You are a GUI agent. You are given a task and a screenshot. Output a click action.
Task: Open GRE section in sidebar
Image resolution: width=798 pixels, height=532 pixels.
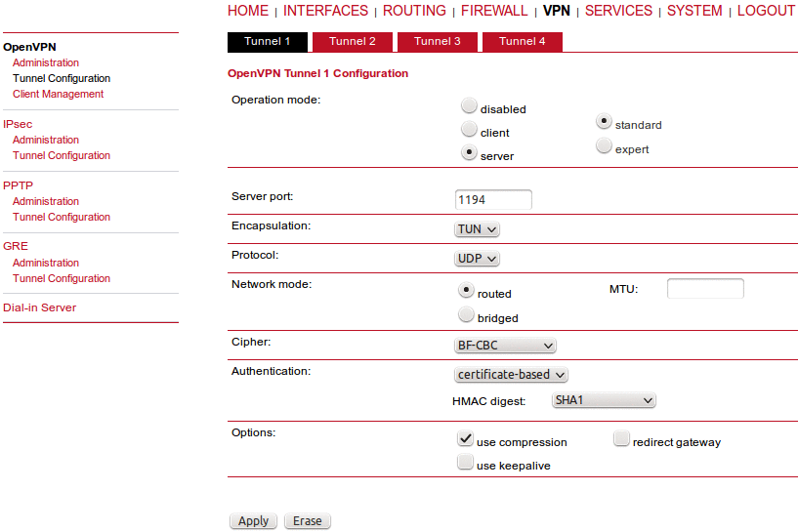click(16, 246)
